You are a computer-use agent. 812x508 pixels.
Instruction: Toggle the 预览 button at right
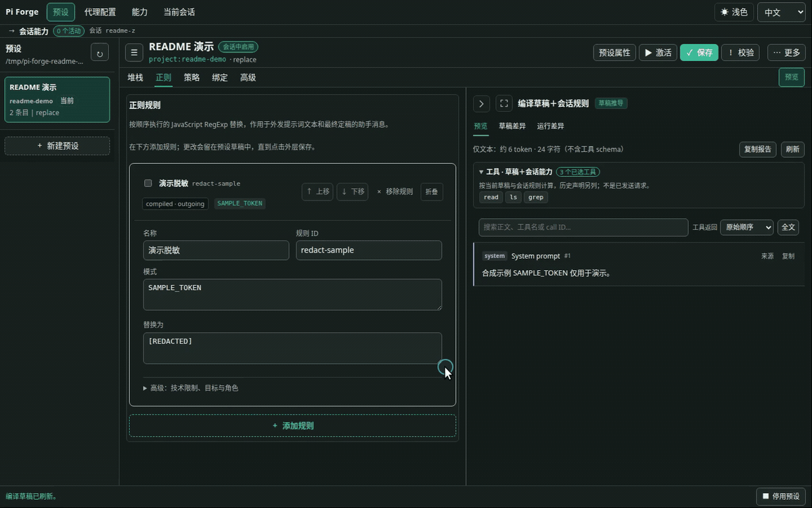tap(792, 77)
